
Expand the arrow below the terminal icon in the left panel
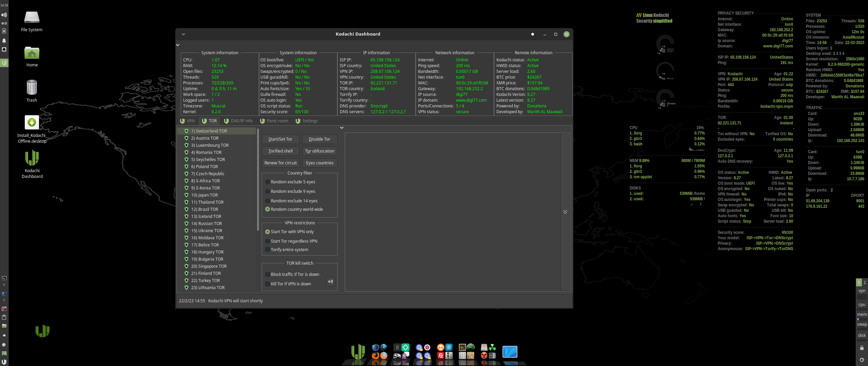click(4, 285)
